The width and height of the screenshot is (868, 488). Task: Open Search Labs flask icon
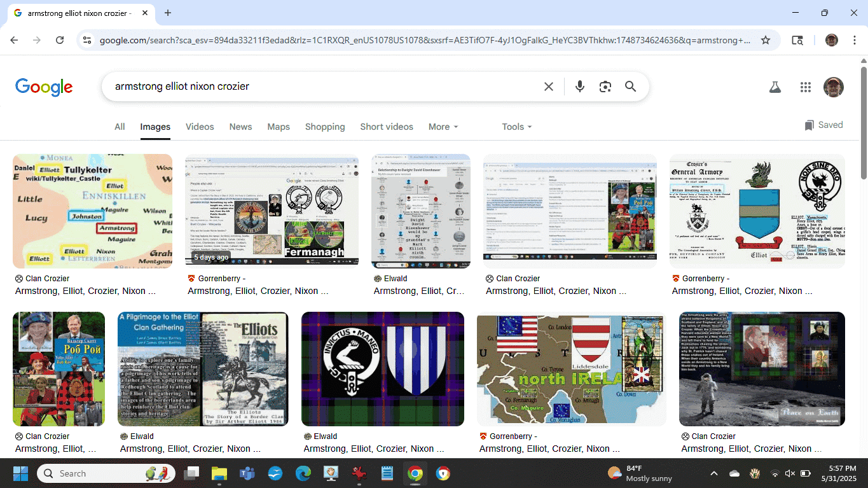pyautogui.click(x=775, y=87)
